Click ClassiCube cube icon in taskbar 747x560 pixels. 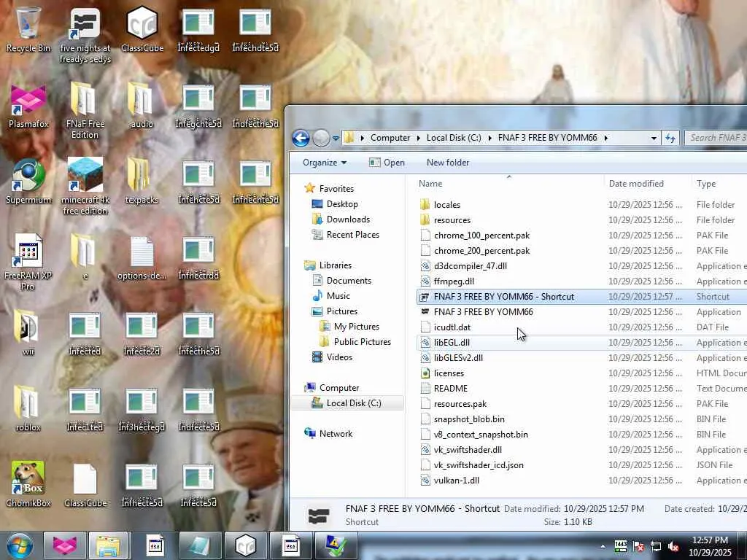pyautogui.click(x=246, y=545)
